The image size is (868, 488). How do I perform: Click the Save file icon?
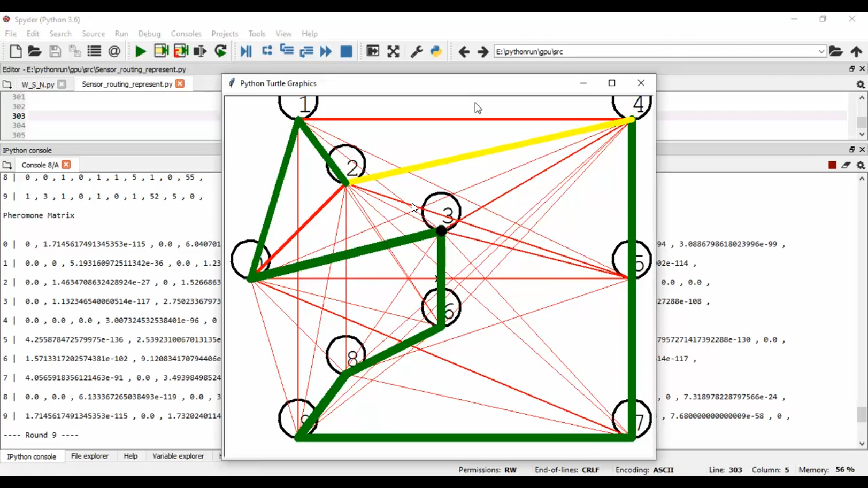coord(55,51)
